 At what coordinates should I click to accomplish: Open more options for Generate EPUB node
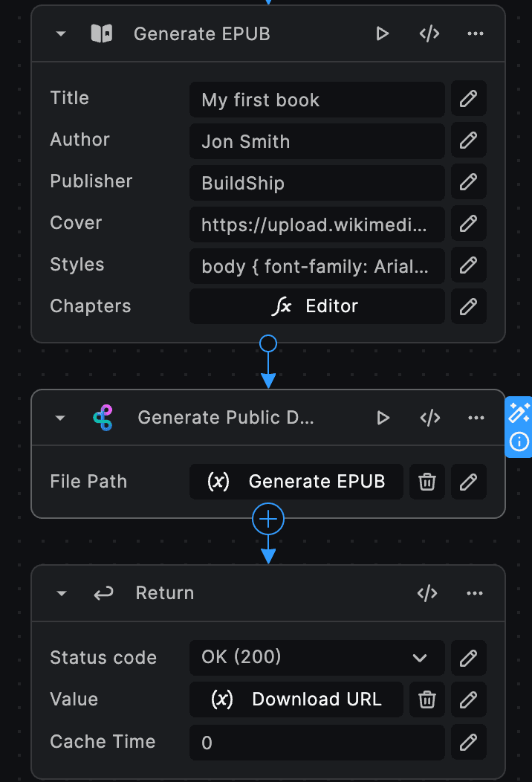(476, 33)
